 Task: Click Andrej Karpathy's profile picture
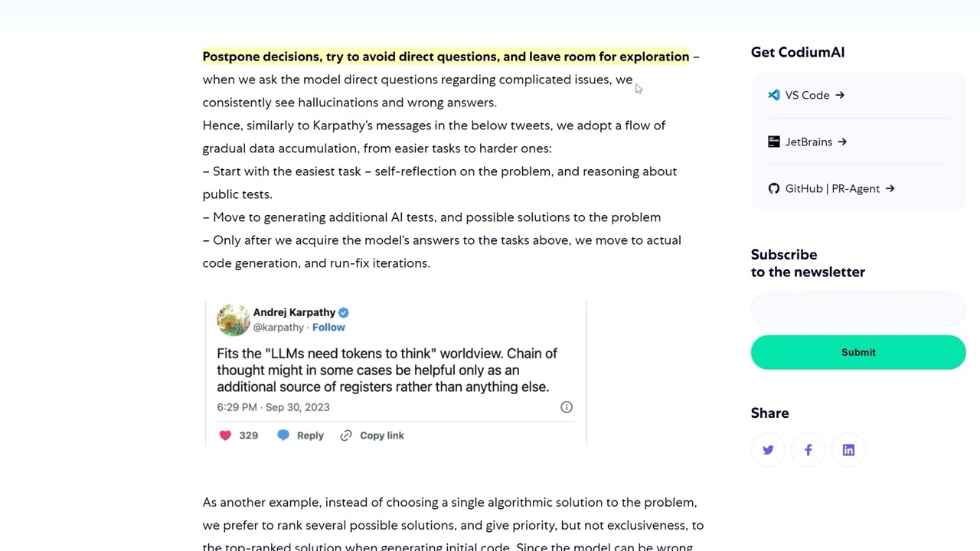(234, 320)
